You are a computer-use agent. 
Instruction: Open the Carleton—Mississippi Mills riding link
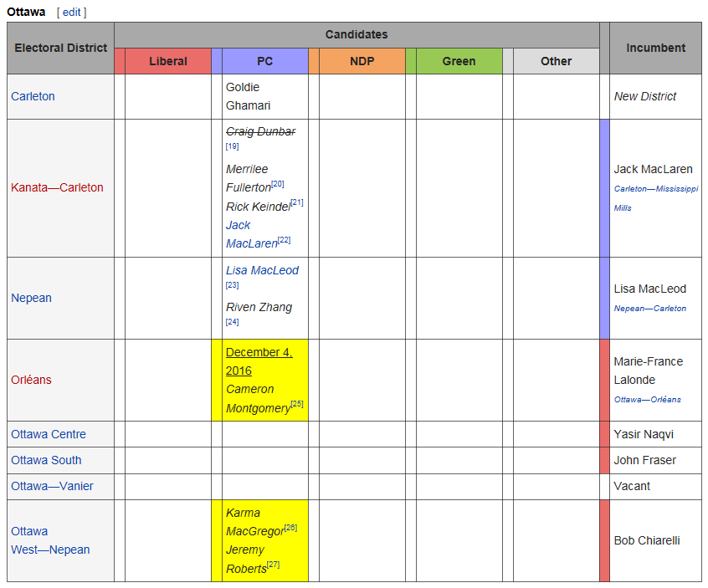click(x=655, y=189)
